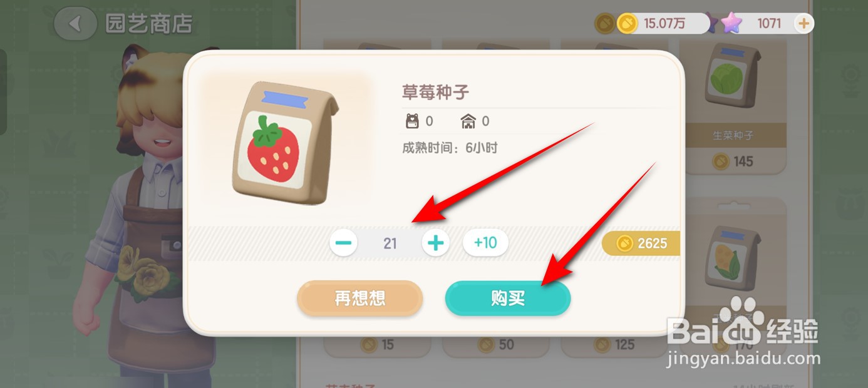Screen dimensions: 868x388
Task: Select the 生菜种子 lettuce seed item
Action: click(x=733, y=106)
